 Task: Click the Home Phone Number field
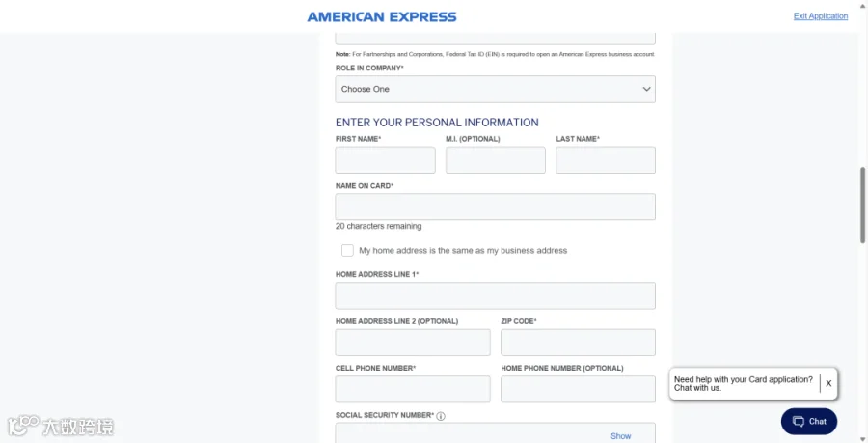pyautogui.click(x=578, y=389)
